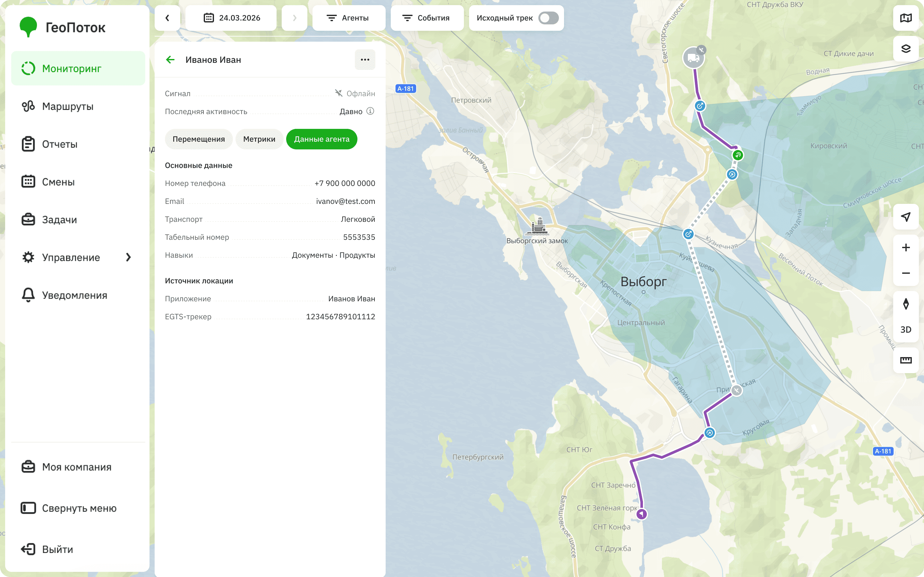Zoom in the map with plus
Image resolution: width=924 pixels, height=577 pixels.
click(906, 248)
